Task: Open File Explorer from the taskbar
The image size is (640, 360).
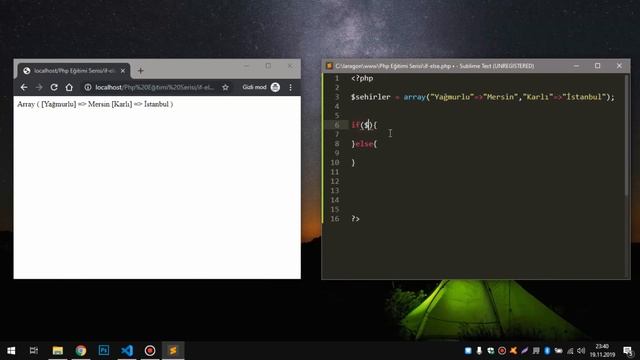Action: click(58, 351)
